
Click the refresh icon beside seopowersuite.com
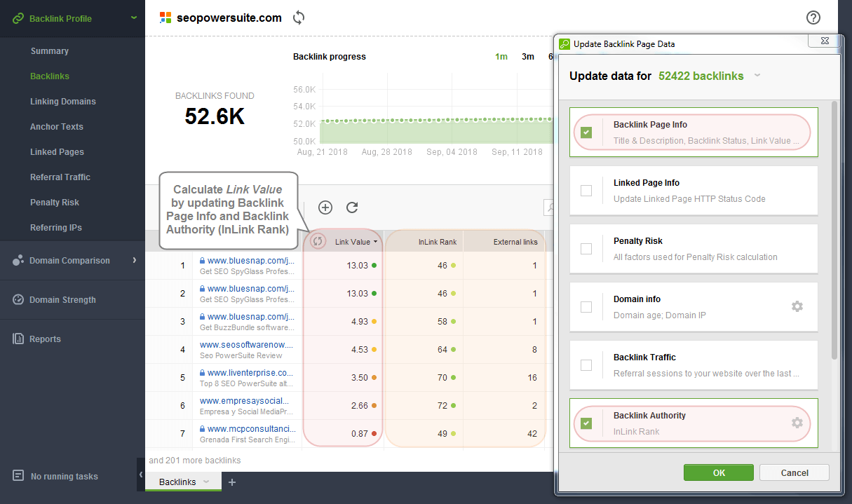tap(299, 18)
